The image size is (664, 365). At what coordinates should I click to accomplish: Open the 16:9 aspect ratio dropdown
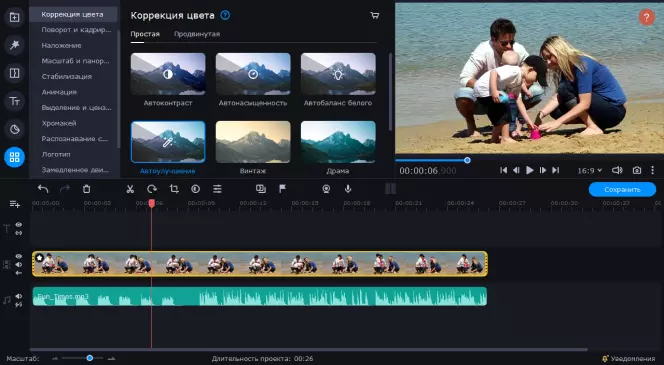coord(589,171)
